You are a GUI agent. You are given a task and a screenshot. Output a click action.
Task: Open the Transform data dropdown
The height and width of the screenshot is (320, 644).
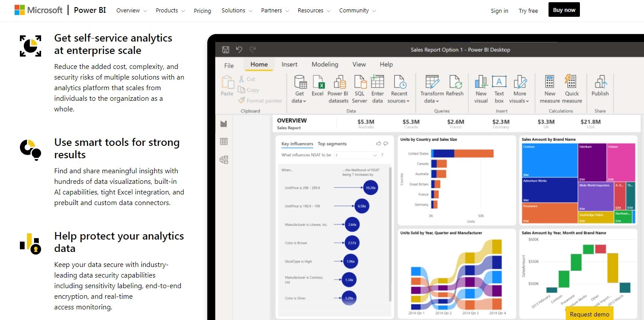[x=432, y=90]
